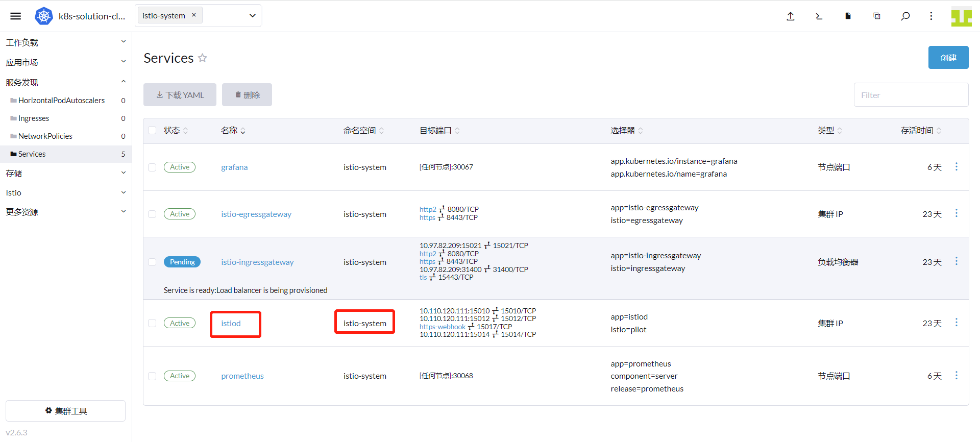This screenshot has width=980, height=442.
Task: Open istio-egressgateway row actions menu
Action: [x=957, y=213]
